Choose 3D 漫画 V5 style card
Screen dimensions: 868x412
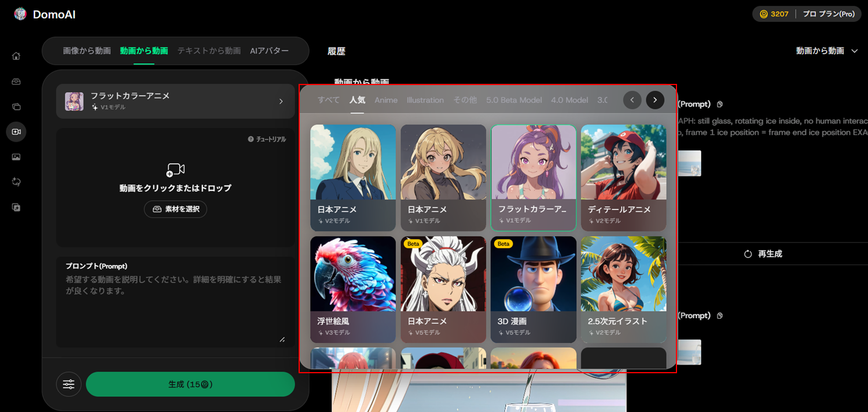[534, 290]
